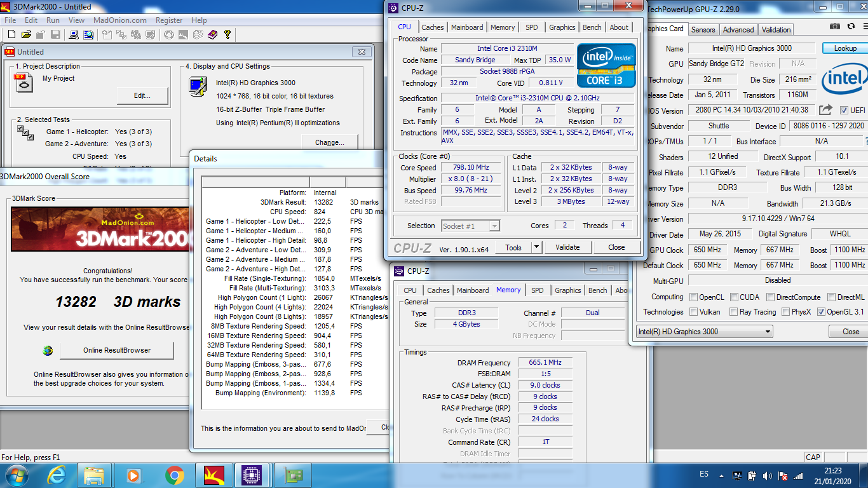Screen dimensions: 868x488
Task: Open Google Chrome from the taskbar
Action: tap(174, 475)
